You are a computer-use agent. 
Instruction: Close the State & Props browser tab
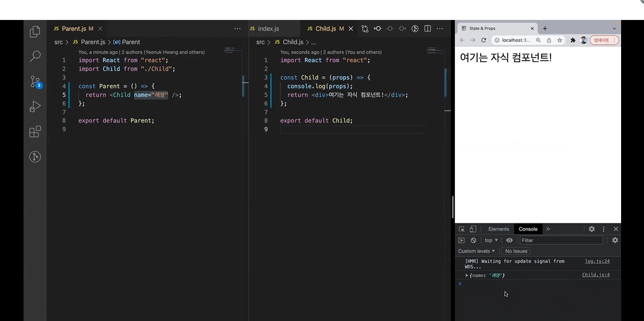tap(532, 28)
